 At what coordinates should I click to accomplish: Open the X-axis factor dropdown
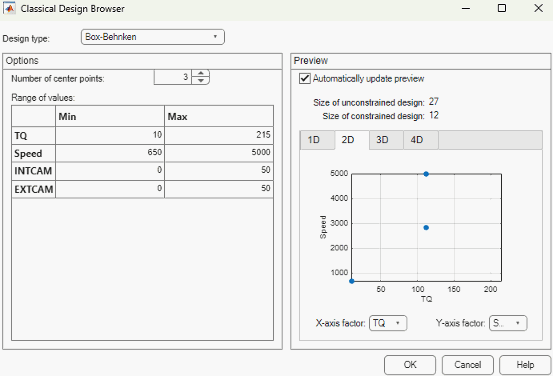coord(388,323)
